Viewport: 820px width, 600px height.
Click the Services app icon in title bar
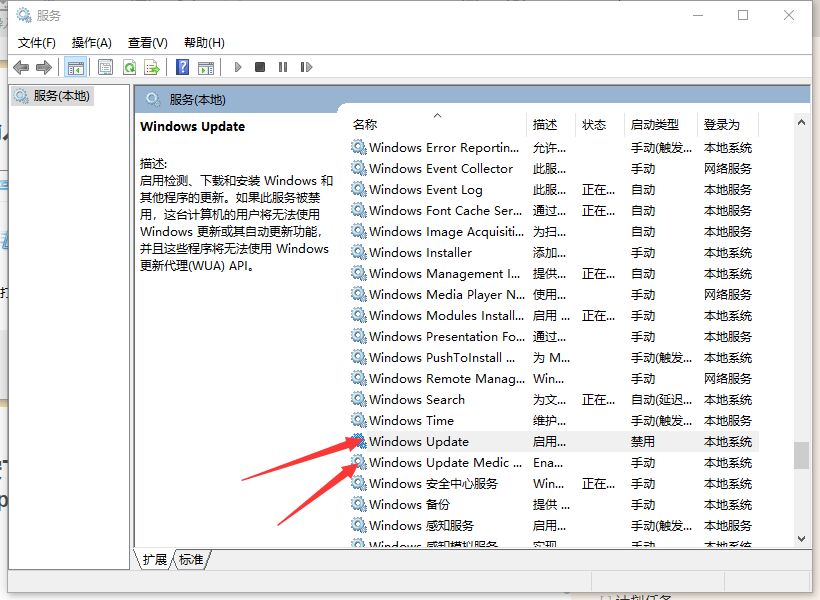tap(24, 15)
